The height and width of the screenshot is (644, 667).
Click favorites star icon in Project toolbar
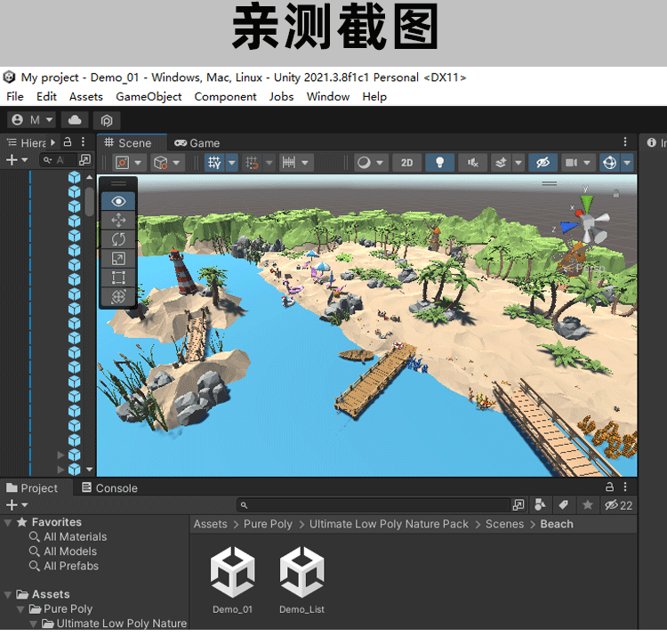click(x=588, y=505)
